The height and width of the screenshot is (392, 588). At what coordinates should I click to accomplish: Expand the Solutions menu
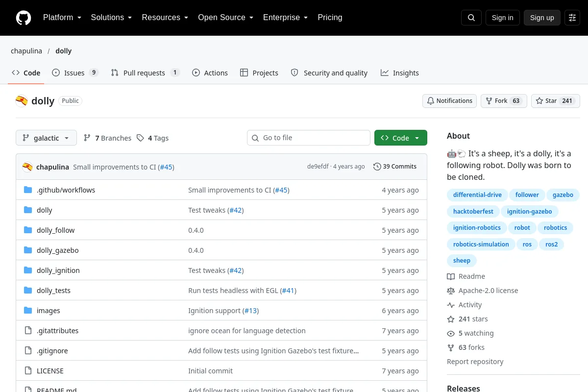click(111, 18)
